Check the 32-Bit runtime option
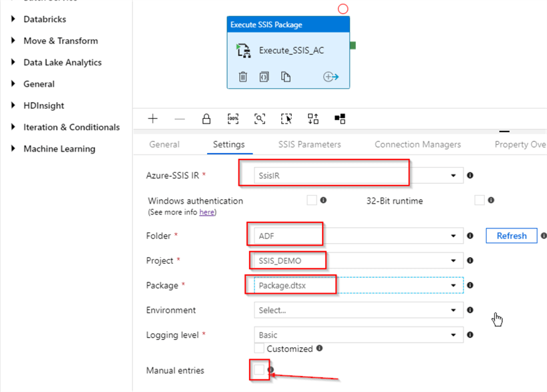547x392 pixels. coord(479,200)
